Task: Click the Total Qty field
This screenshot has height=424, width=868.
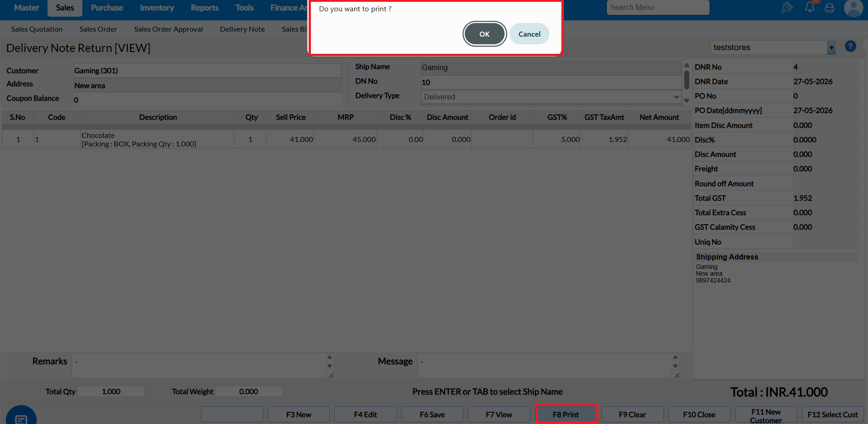Action: 111,391
